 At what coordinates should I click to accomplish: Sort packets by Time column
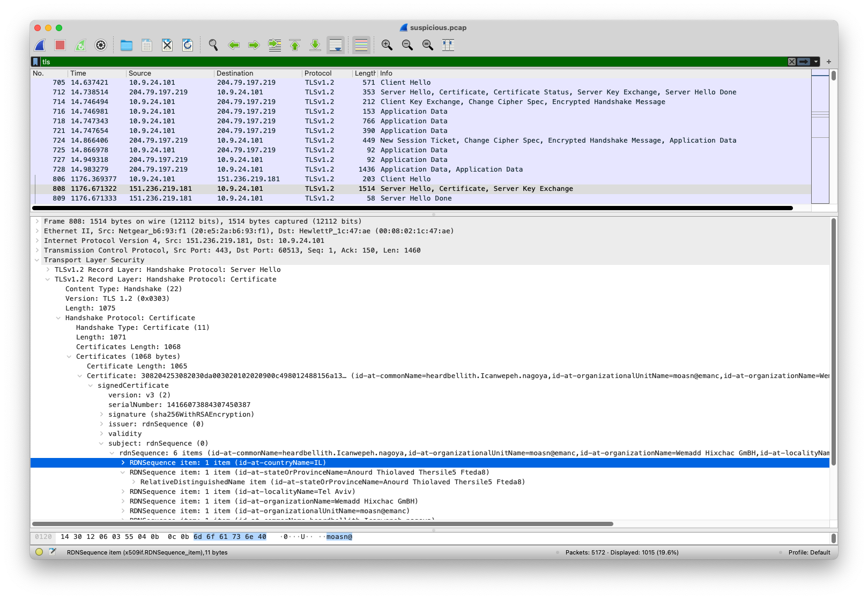pyautogui.click(x=97, y=73)
